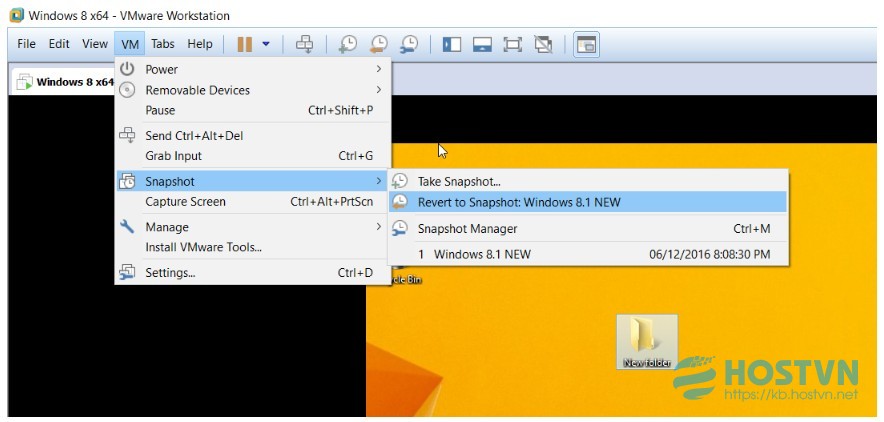884x422 pixels.
Task: Click the Snapshot Manager toolbar icon
Action: [409, 44]
